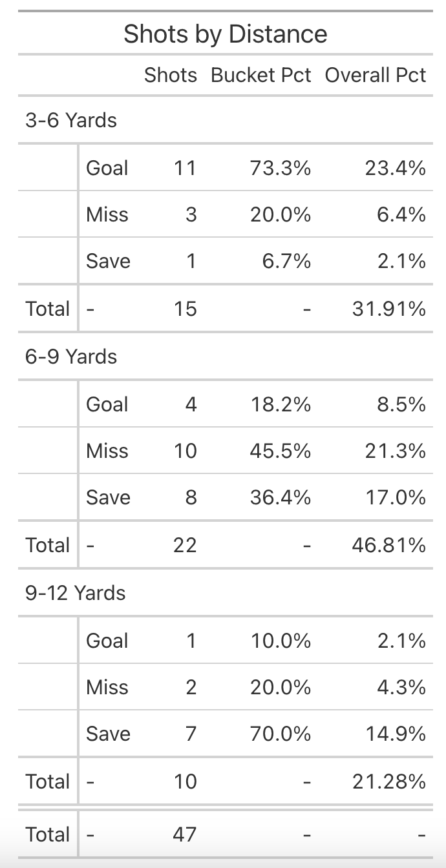This screenshot has width=446, height=868.
Task: Click the Goal label under 3-6 Yards
Action: [107, 168]
